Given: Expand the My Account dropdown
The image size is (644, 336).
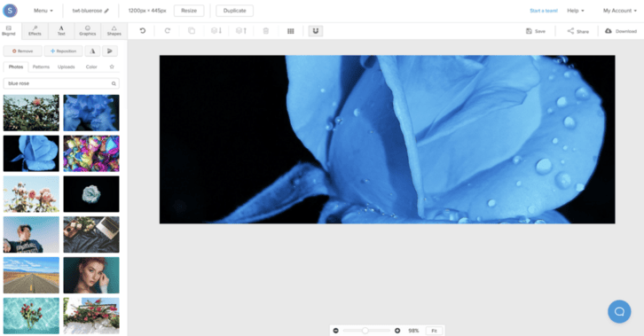Looking at the screenshot, I should click(619, 11).
